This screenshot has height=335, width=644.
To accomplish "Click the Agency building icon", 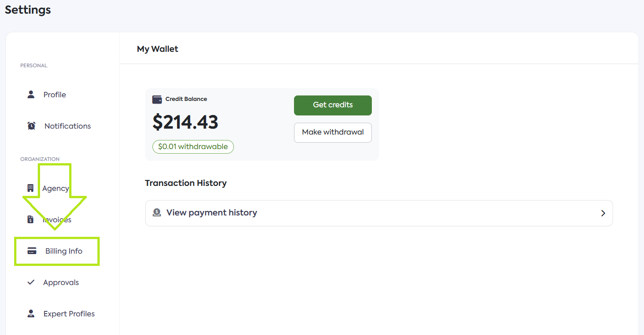I will tap(30, 188).
